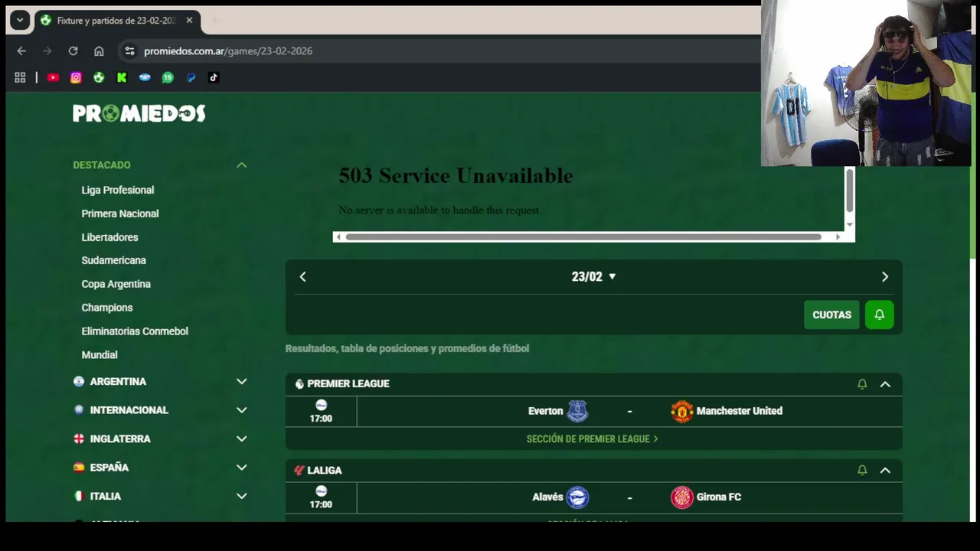Collapse the LaLiga matches
This screenshot has width=980, height=551.
click(885, 470)
